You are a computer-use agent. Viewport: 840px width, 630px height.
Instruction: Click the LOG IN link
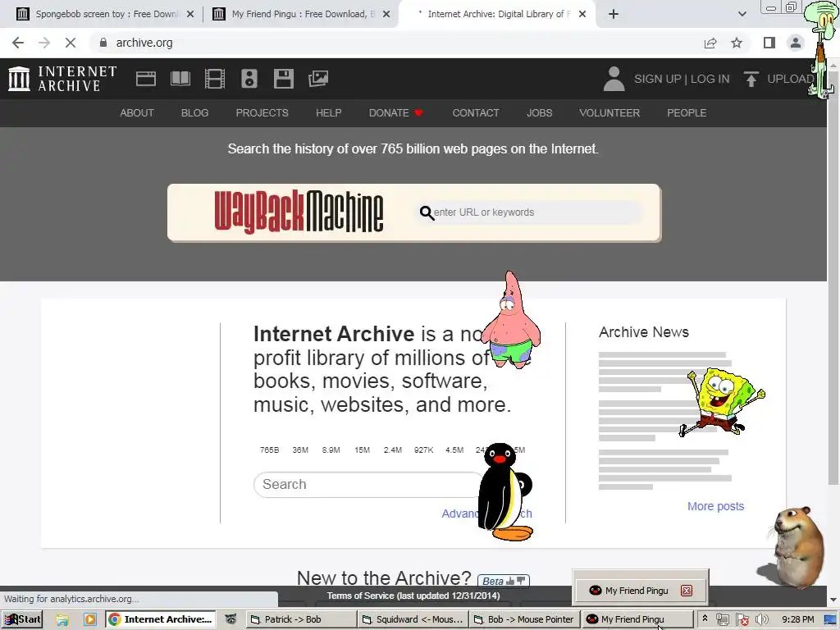(x=710, y=79)
